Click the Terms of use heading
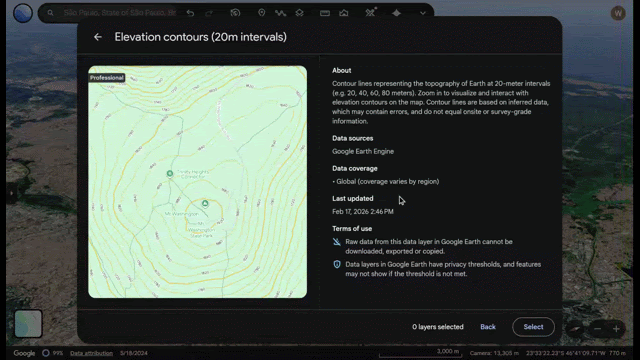 [x=352, y=229]
